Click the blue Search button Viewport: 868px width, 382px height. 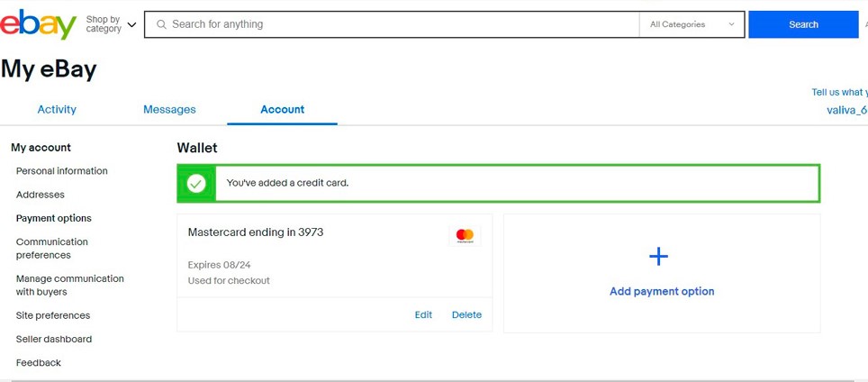803,24
